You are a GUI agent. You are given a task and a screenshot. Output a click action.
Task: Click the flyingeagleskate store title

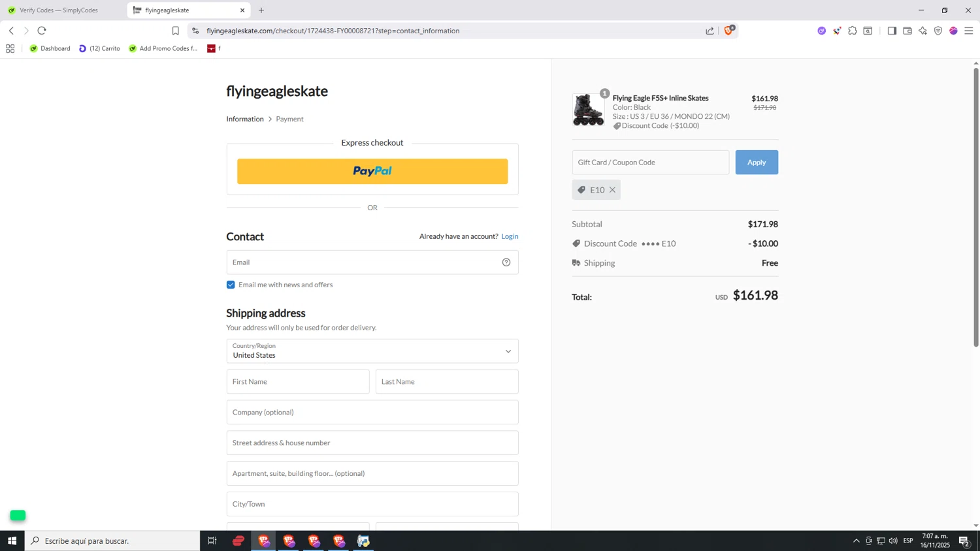(x=277, y=91)
